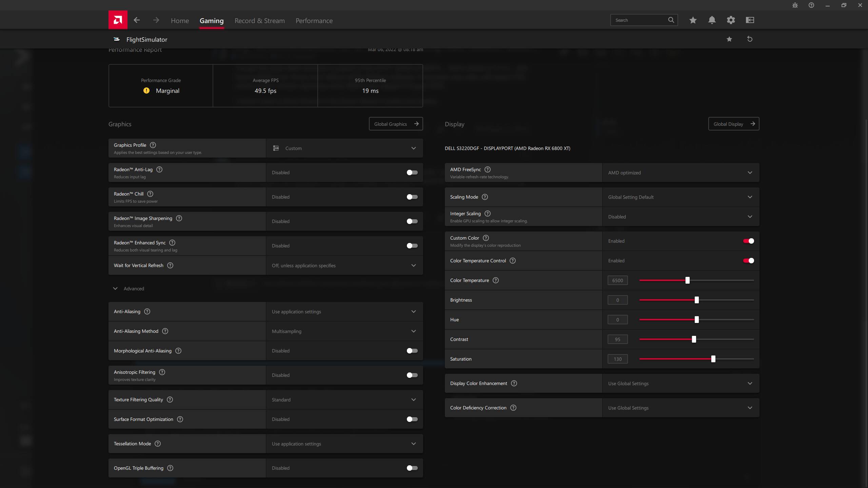Show help for Anti-Aliasing Method
This screenshot has width=868, height=488.
[x=165, y=331]
